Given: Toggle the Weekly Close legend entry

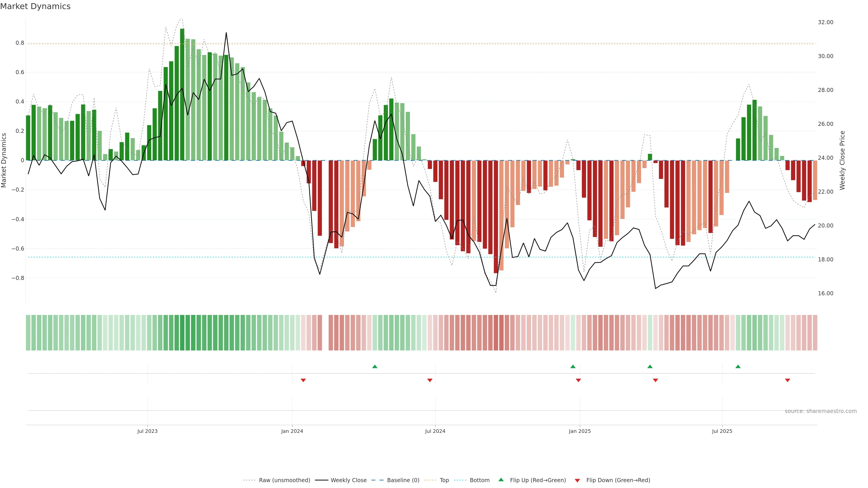Looking at the screenshot, I should 348,480.
